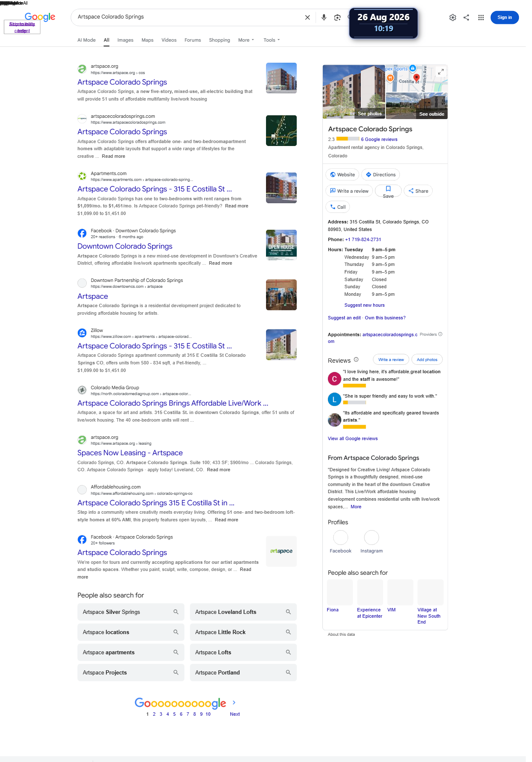Open the Instagram profile icon
This screenshot has width=532, height=762.
[372, 537]
